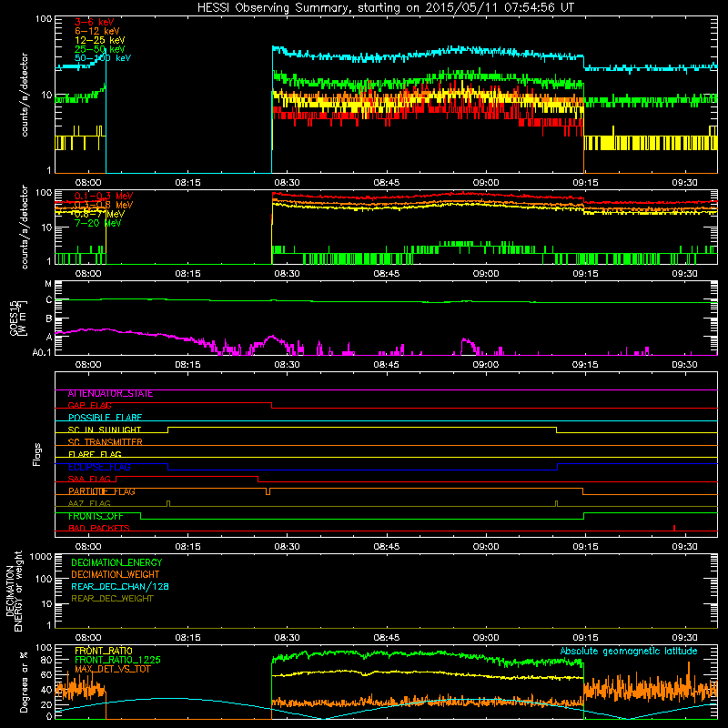Select the yellow 12-25 keV legend label

pyautogui.click(x=100, y=40)
